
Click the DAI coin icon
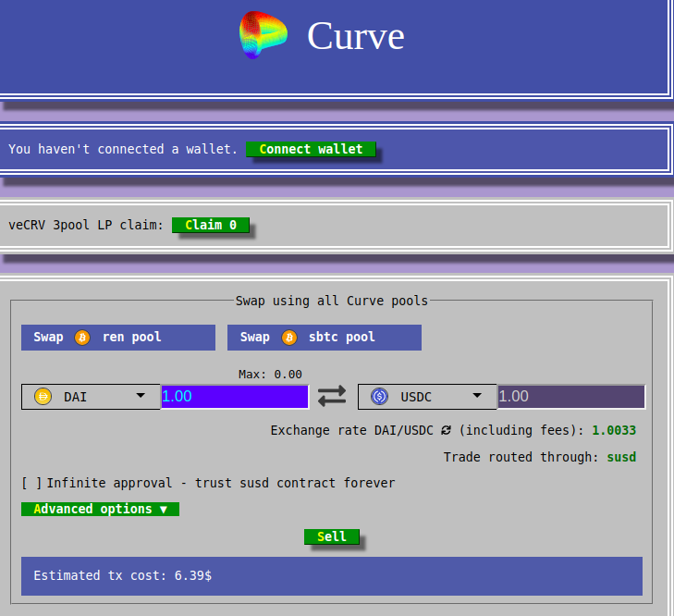coord(42,397)
